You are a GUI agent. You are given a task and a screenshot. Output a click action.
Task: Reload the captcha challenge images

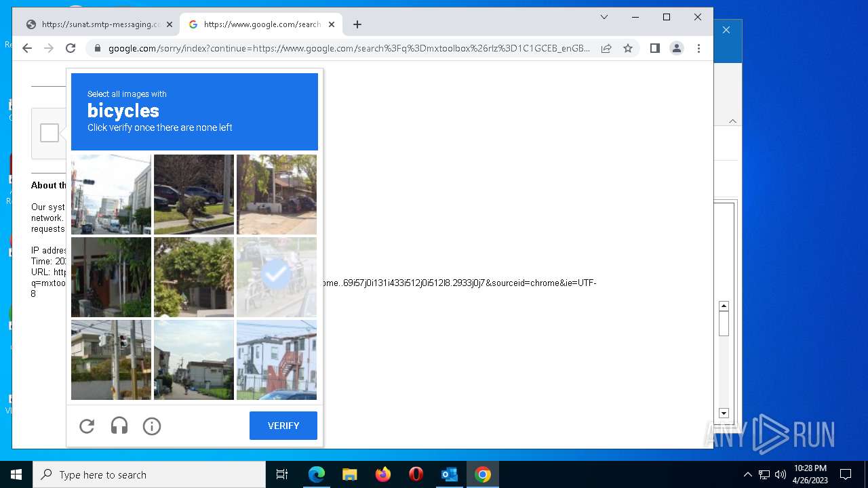pyautogui.click(x=87, y=426)
